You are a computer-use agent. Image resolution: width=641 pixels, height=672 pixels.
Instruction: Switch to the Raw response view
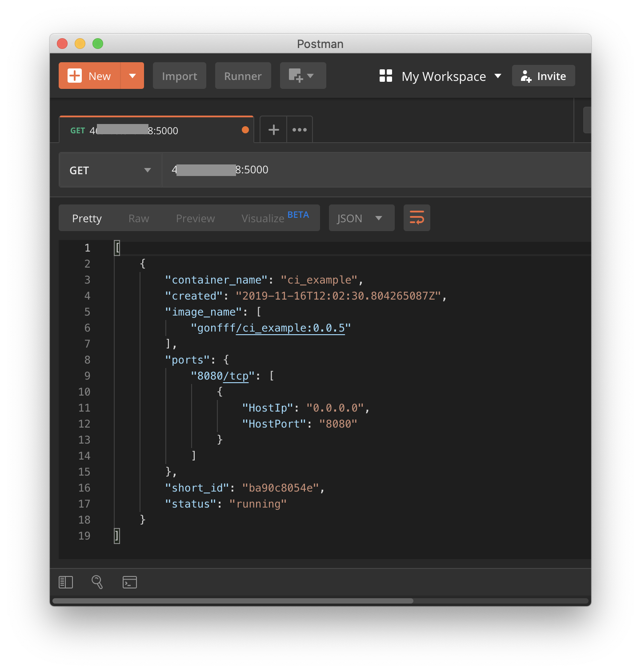(138, 218)
